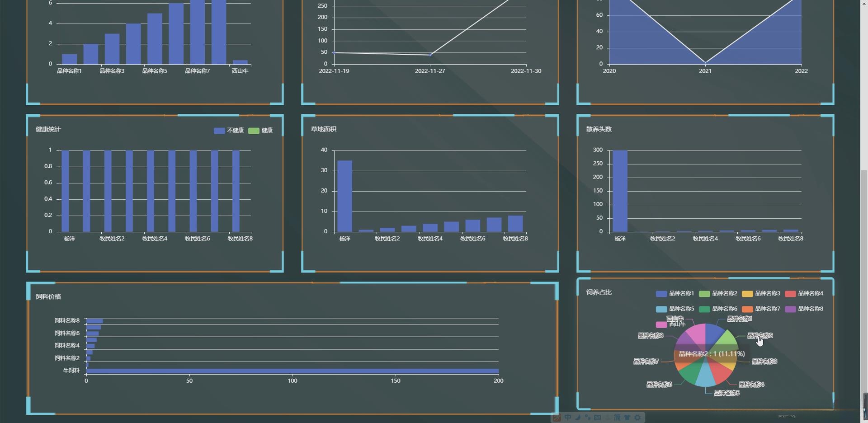Click the IME logo icon in floating toolbar
The width and height of the screenshot is (868, 423).
tap(557, 418)
